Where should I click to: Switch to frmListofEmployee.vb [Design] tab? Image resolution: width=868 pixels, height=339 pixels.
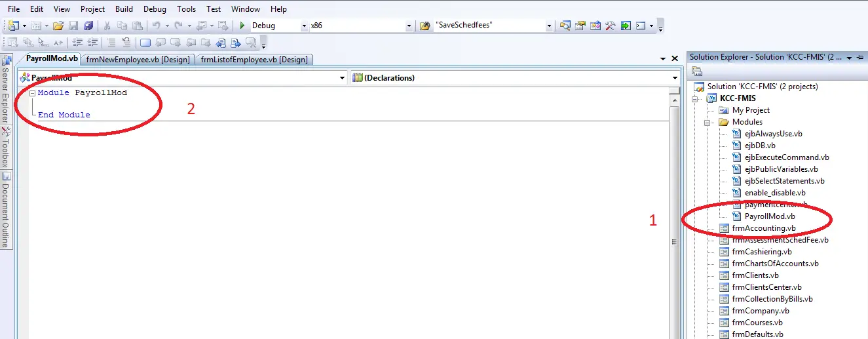point(254,59)
